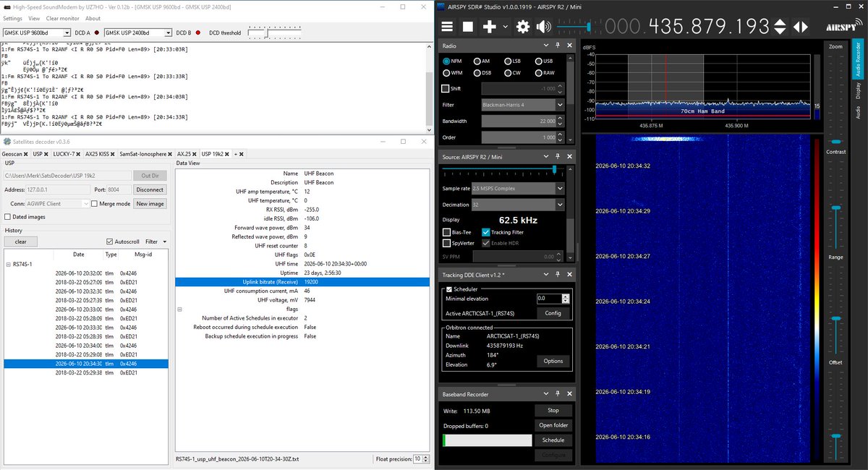Enable the Shift checkbox in Radio panel
This screenshot has height=470, width=868.
point(445,88)
